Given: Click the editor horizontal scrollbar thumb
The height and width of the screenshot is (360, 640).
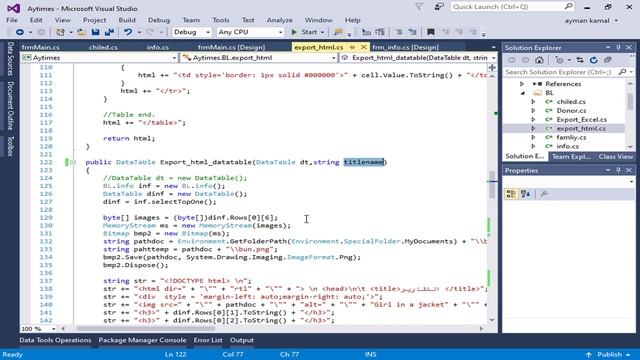Looking at the screenshot, I should [x=145, y=329].
